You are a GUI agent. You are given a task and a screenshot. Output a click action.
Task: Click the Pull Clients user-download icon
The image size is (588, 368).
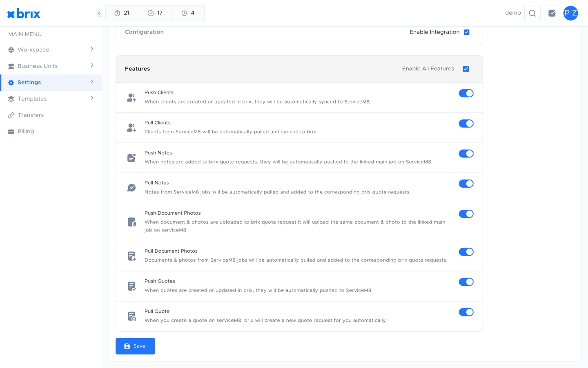[x=131, y=128]
